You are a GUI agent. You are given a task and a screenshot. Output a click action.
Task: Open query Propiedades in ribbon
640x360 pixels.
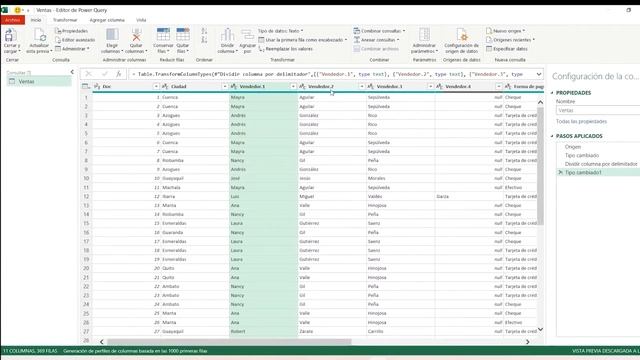click(72, 31)
